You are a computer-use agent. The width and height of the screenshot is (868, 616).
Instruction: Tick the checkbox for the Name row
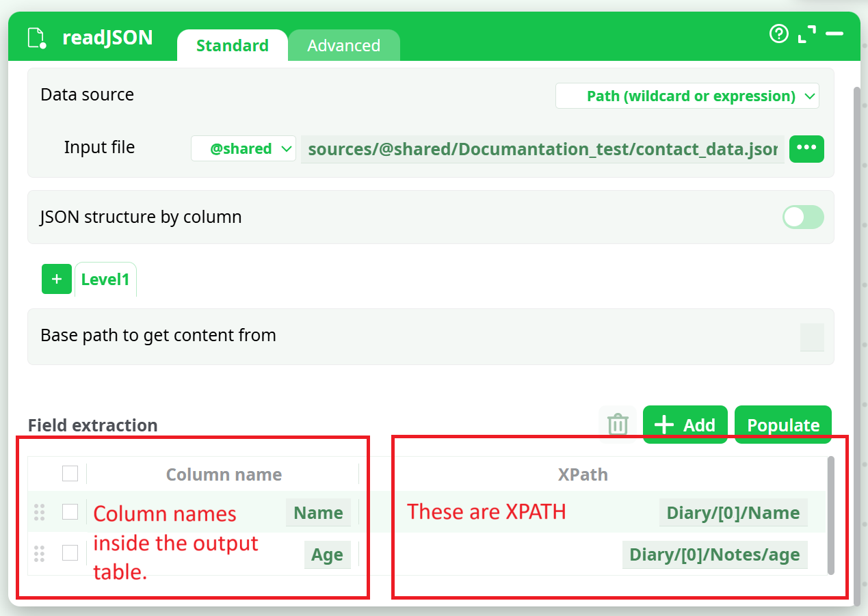70,512
